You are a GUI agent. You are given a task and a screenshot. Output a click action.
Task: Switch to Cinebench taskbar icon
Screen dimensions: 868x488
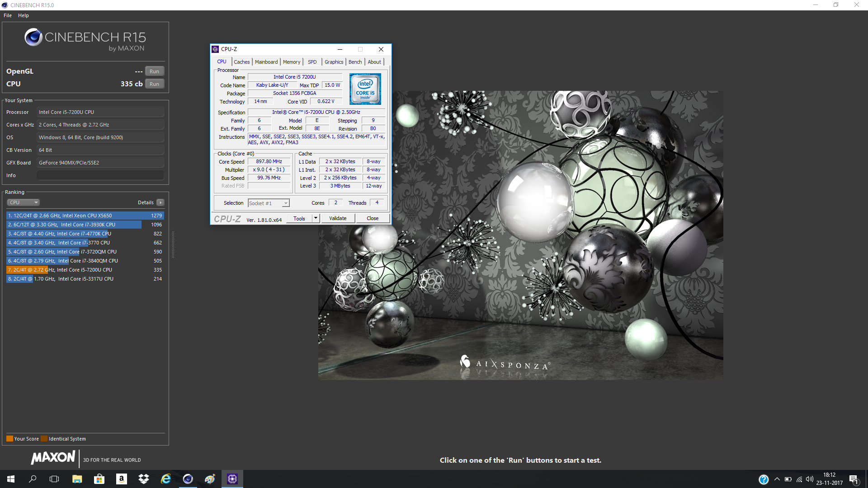(188, 479)
